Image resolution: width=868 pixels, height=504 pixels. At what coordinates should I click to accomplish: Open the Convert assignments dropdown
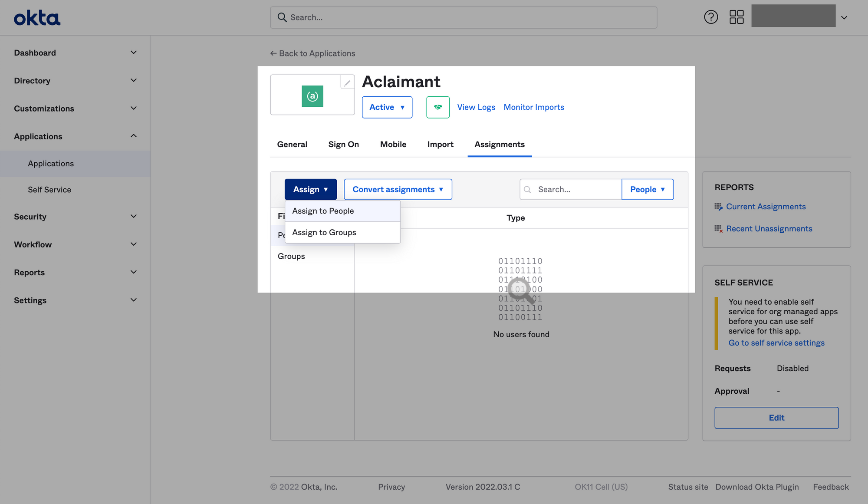coord(398,189)
